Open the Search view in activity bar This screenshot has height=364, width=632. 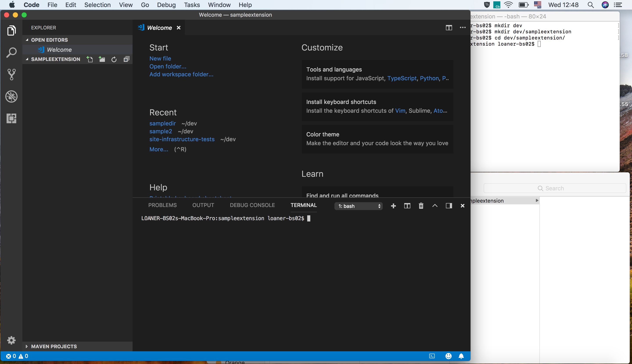11,53
